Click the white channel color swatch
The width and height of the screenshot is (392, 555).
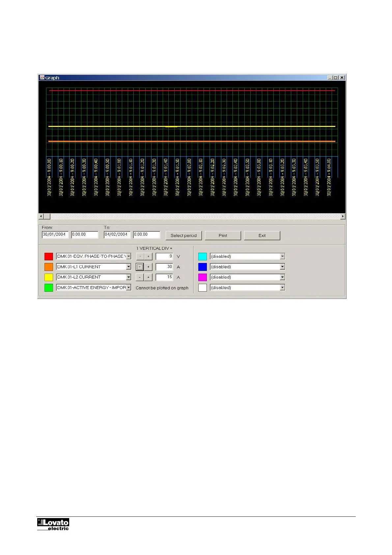pyautogui.click(x=203, y=288)
